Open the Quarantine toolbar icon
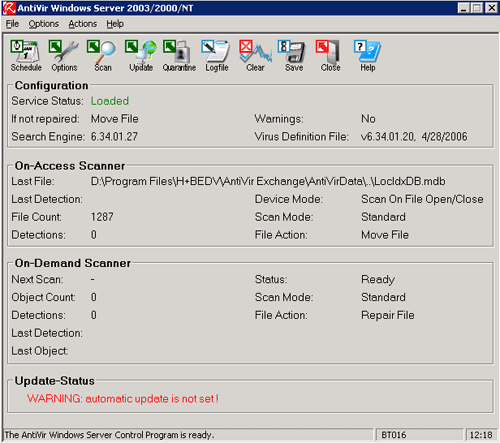Image resolution: width=500 pixels, height=443 pixels. [179, 56]
